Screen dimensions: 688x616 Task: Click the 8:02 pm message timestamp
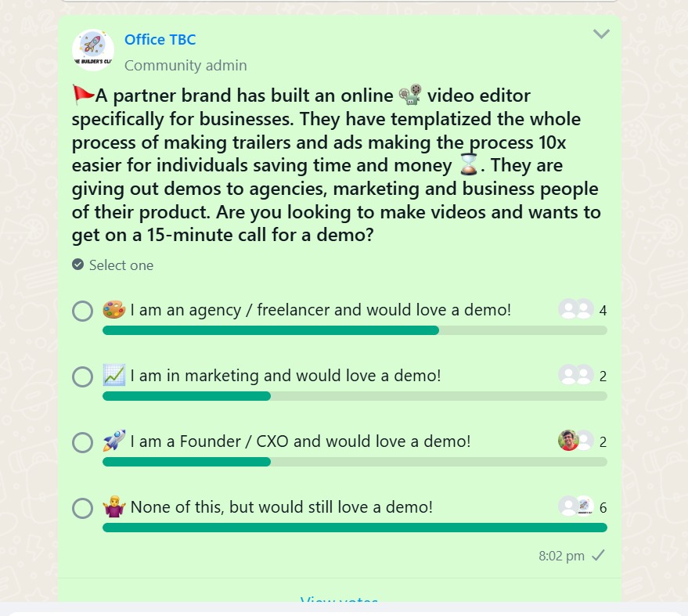point(561,556)
